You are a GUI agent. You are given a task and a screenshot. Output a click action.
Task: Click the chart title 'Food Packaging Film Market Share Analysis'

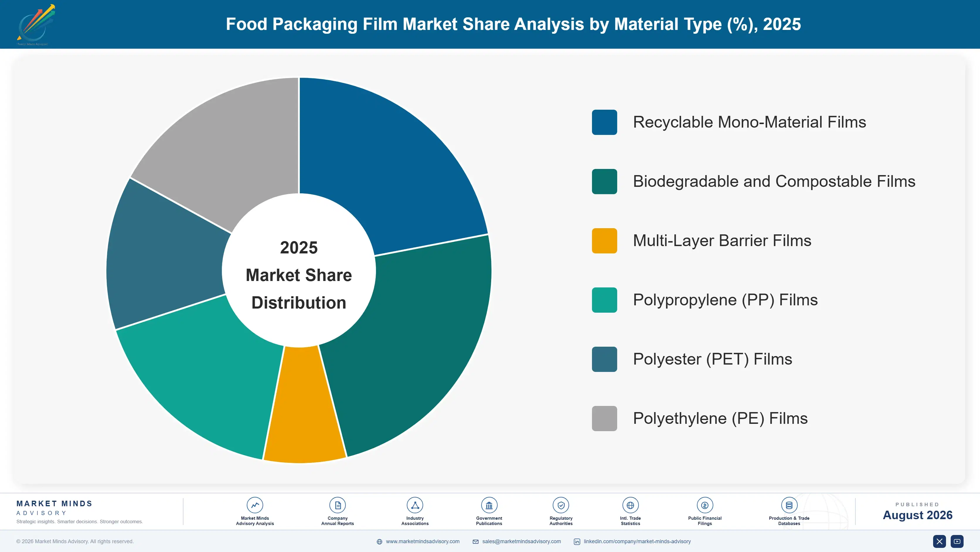[x=513, y=24]
